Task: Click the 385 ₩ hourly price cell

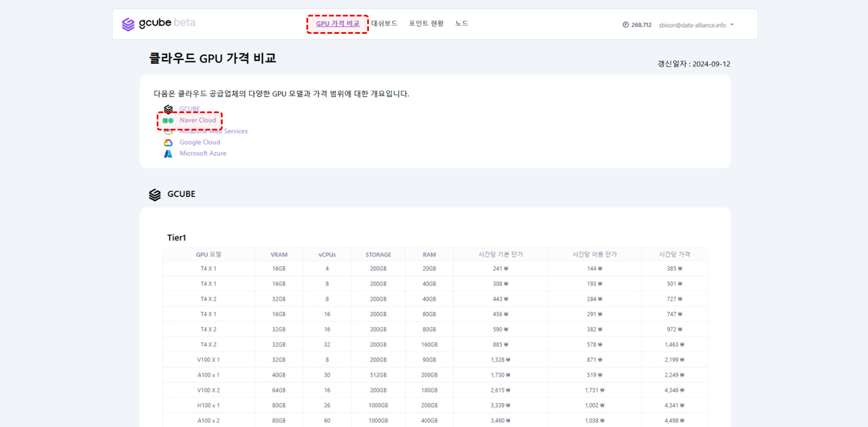Action: click(674, 269)
